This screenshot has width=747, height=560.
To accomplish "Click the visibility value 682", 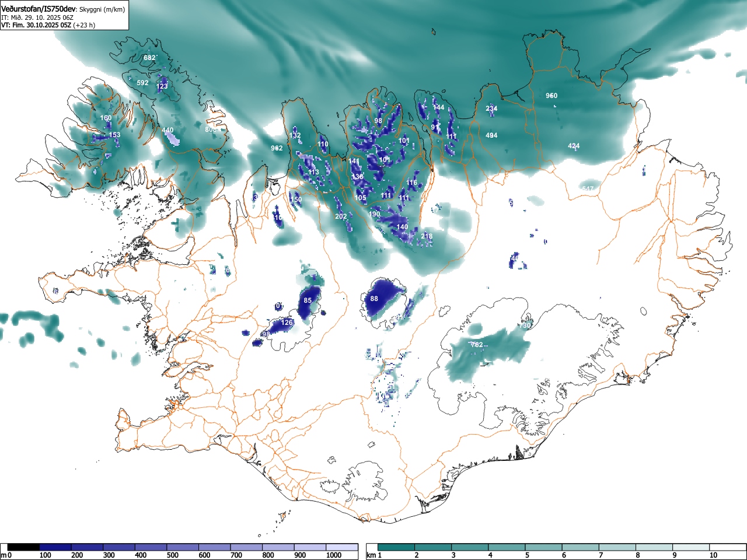I will (149, 58).
